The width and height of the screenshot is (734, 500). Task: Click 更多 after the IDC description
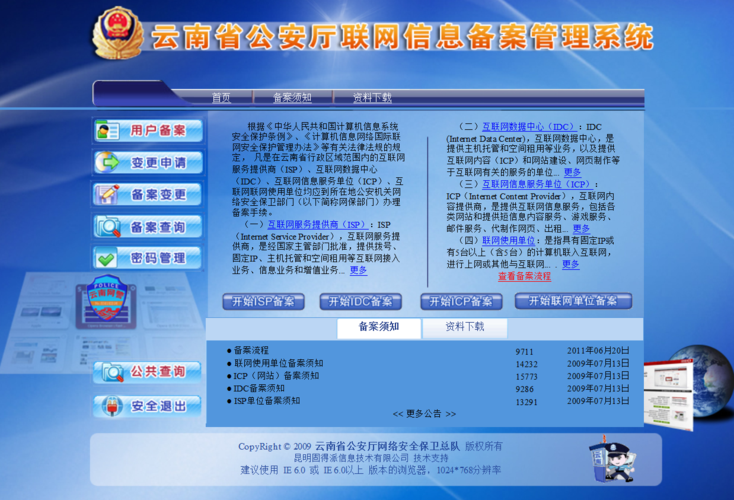pos(572,172)
